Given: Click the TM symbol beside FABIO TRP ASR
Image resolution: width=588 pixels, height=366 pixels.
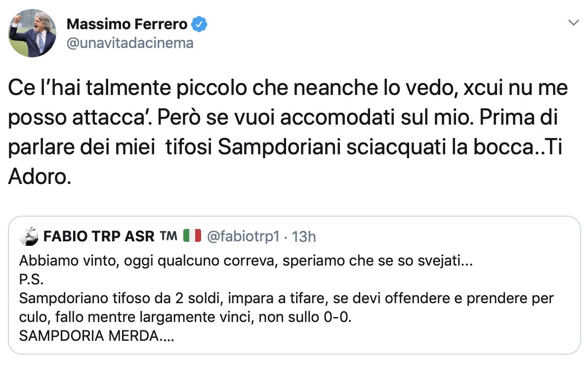Looking at the screenshot, I should (x=168, y=236).
